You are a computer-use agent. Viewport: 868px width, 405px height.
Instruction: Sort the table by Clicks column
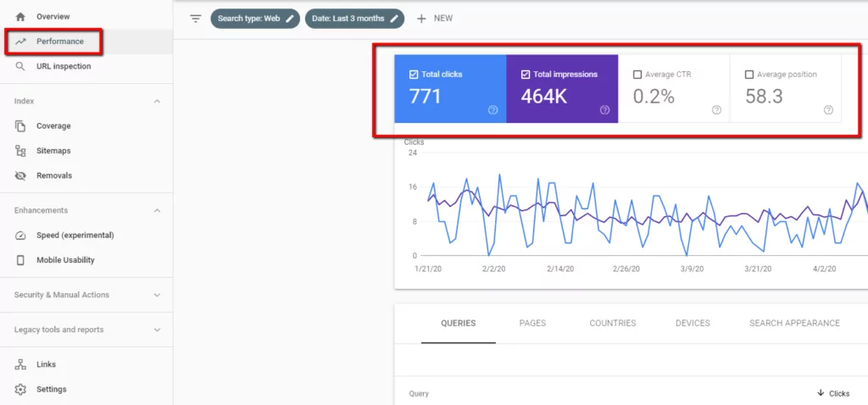[x=832, y=393]
